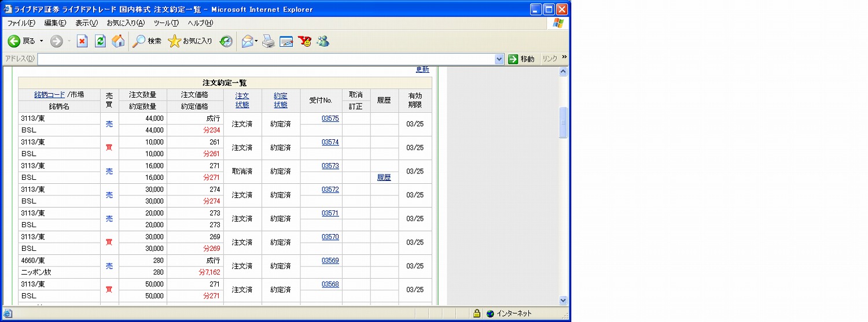Open the 編集(E) menu

[56, 23]
